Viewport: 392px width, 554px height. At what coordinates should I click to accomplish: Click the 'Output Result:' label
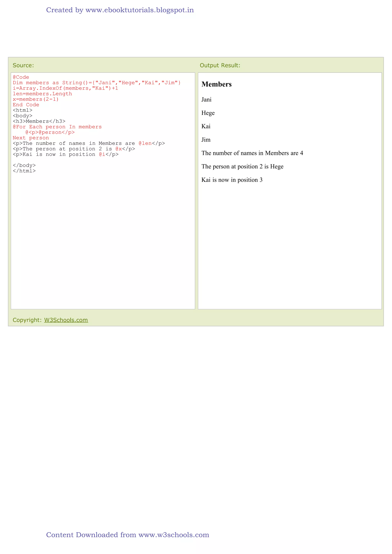[220, 65]
